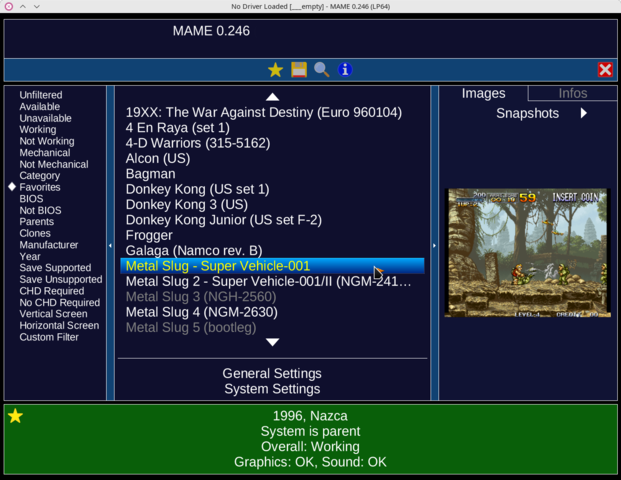Screen dimensions: 621x480
Task: Click the floppy disk export icon
Action: point(299,70)
